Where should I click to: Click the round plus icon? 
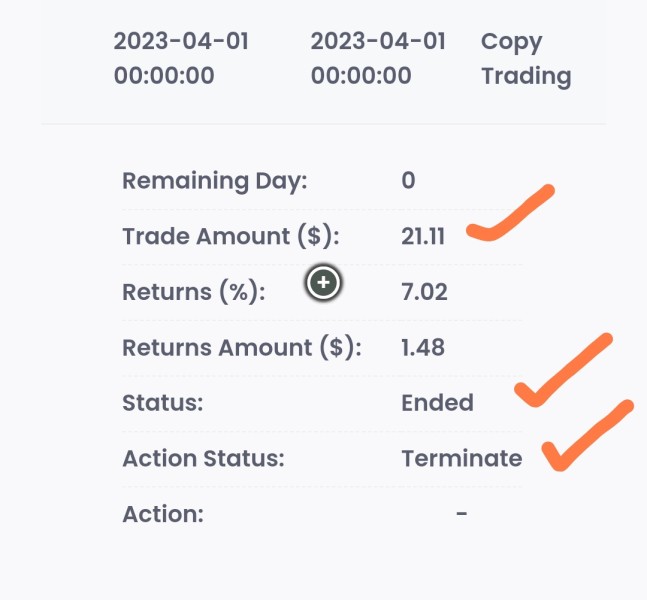pos(324,283)
